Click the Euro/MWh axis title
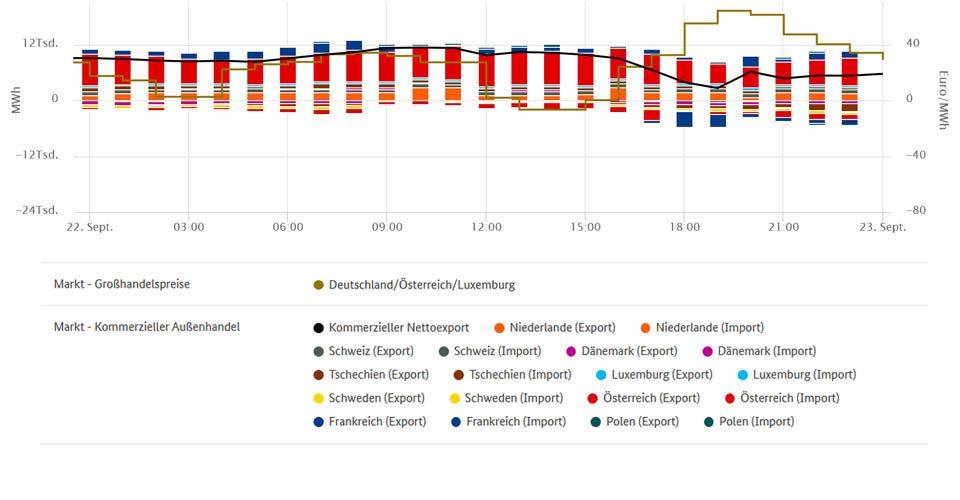The image size is (960, 500). [943, 100]
